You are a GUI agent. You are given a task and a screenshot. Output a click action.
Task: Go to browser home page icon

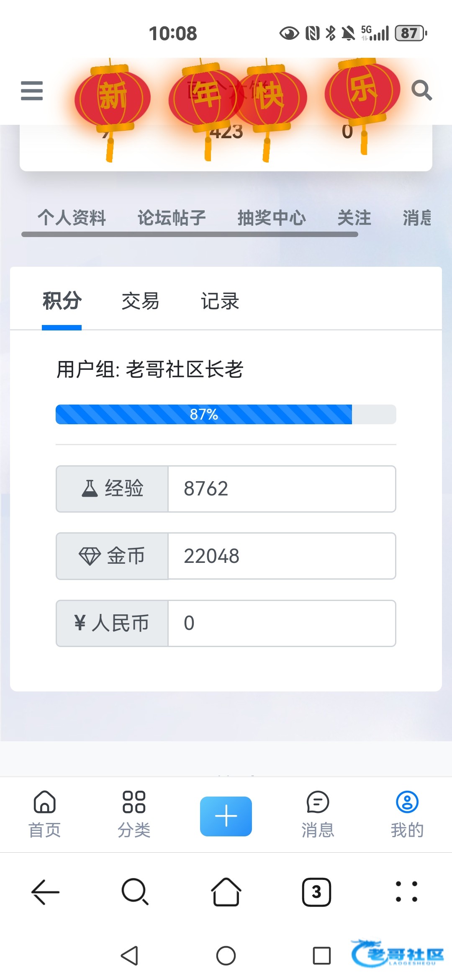226,892
